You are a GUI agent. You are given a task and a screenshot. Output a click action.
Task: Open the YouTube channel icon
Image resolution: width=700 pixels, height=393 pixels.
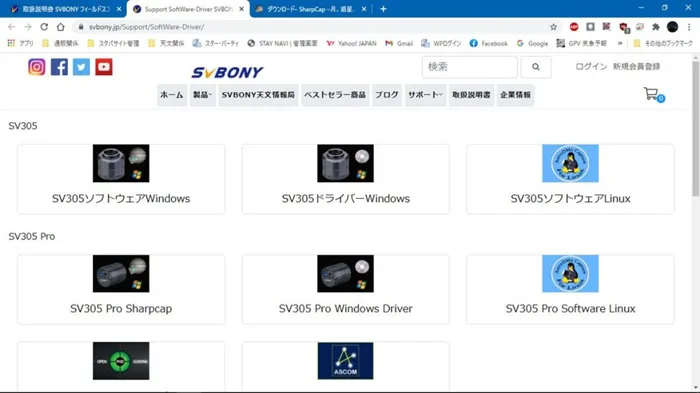click(x=104, y=67)
